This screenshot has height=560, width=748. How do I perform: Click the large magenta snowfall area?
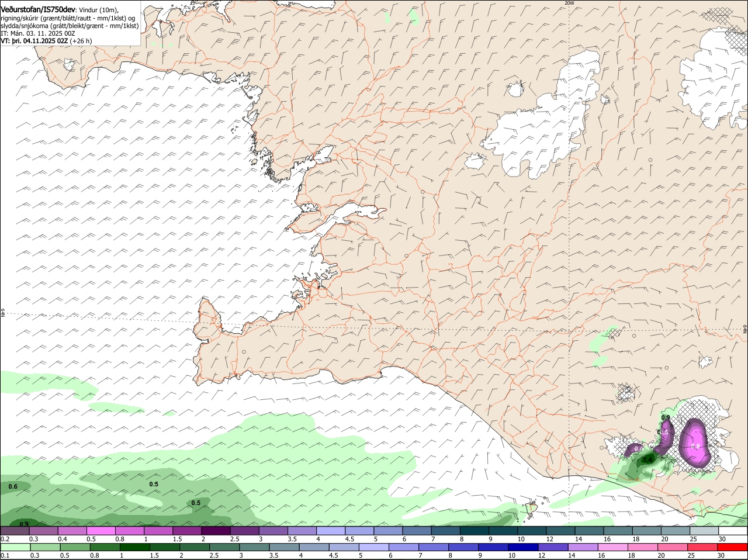697,442
